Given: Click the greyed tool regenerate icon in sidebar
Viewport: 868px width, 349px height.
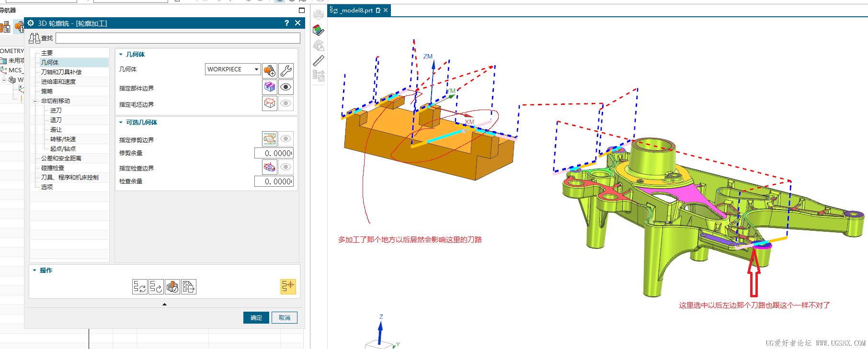Looking at the screenshot, I should [319, 76].
